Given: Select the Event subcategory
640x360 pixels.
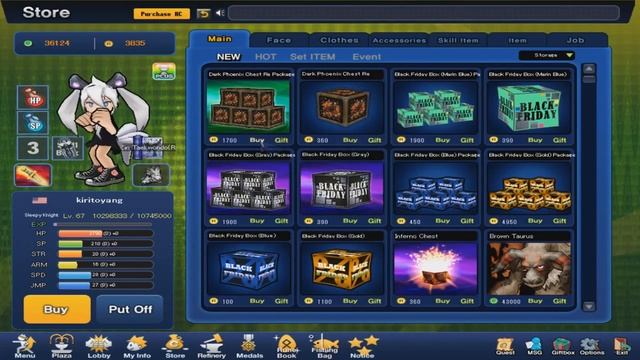Looking at the screenshot, I should click(x=367, y=57).
